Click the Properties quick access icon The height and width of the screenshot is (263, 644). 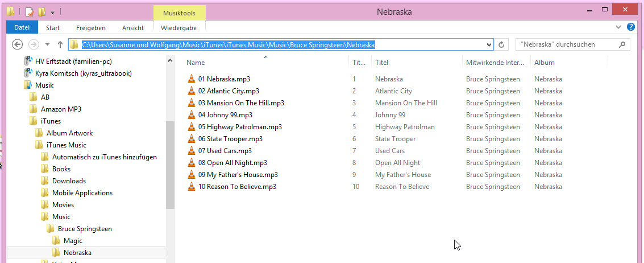(x=29, y=11)
